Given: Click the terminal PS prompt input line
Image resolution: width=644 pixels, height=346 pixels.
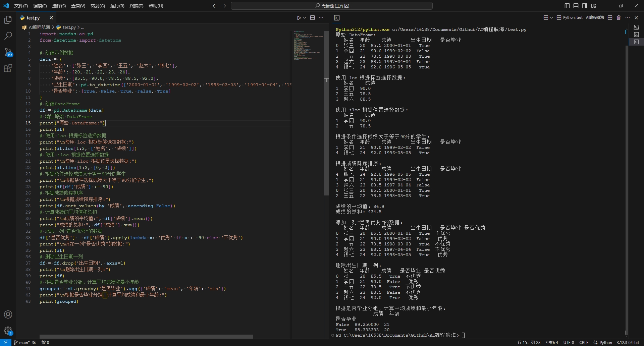Looking at the screenshot, I should (x=400, y=335).
